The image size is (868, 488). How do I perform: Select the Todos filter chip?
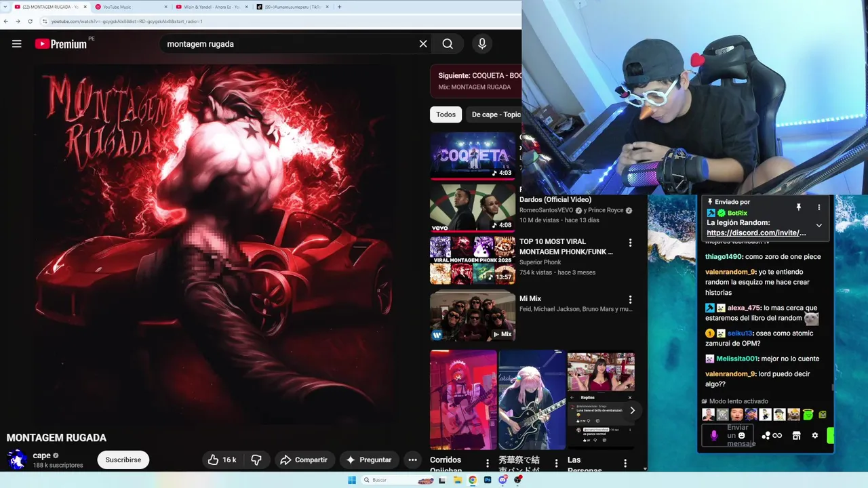pos(446,115)
